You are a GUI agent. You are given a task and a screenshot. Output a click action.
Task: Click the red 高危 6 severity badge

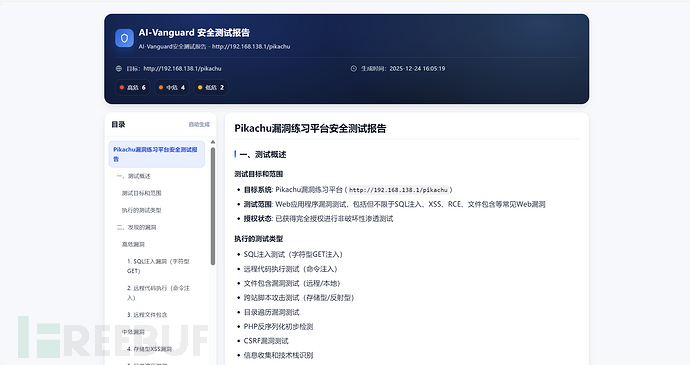tap(132, 88)
